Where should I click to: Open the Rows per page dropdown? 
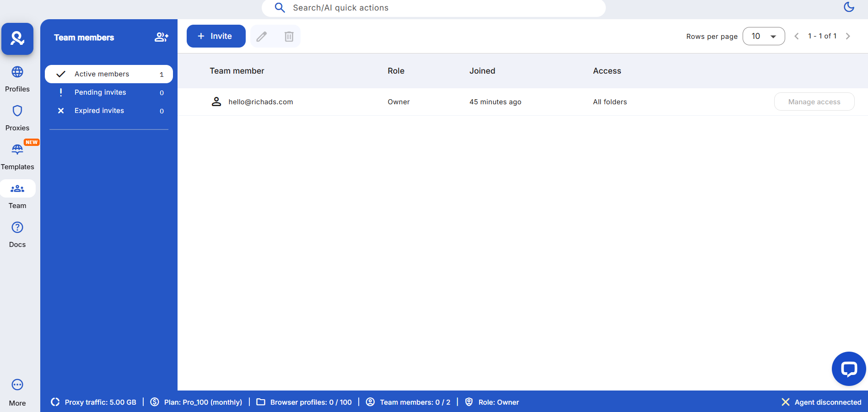(763, 36)
